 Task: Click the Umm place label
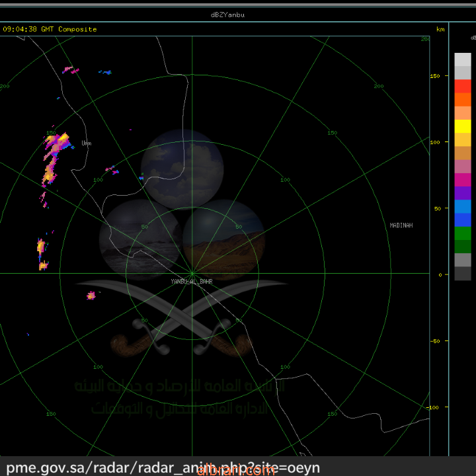[x=87, y=143]
